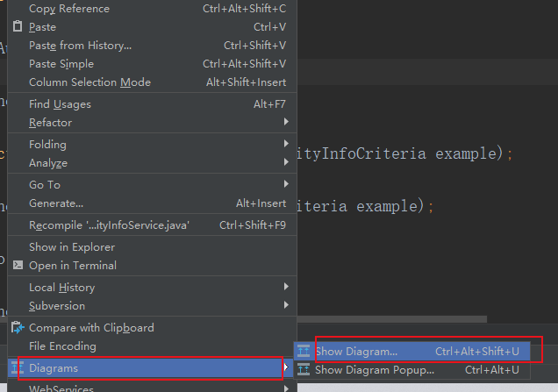The image size is (558, 392).
Task: Expand the WebServices submenu arrow
Action: (286, 388)
